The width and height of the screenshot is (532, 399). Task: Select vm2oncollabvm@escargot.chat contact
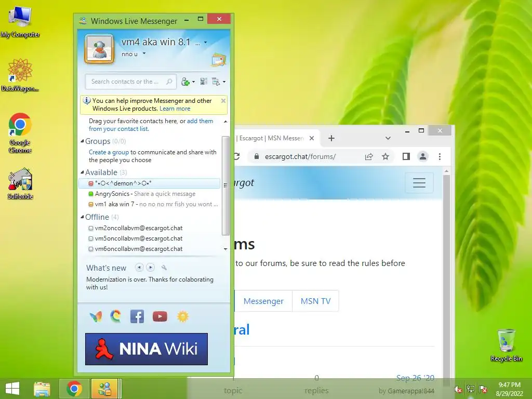149,228
